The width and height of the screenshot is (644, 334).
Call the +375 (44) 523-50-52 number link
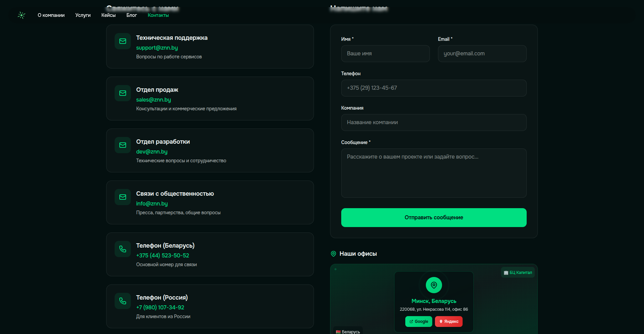(163, 256)
